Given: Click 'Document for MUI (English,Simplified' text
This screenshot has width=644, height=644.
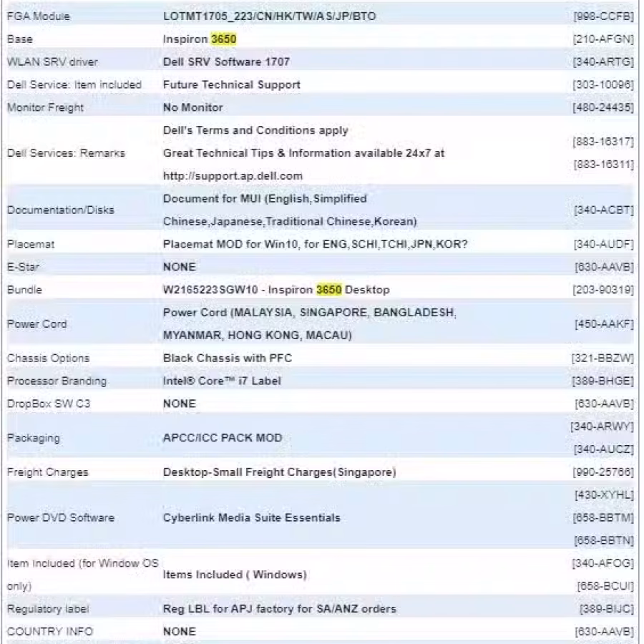Looking at the screenshot, I should pyautogui.click(x=265, y=199).
